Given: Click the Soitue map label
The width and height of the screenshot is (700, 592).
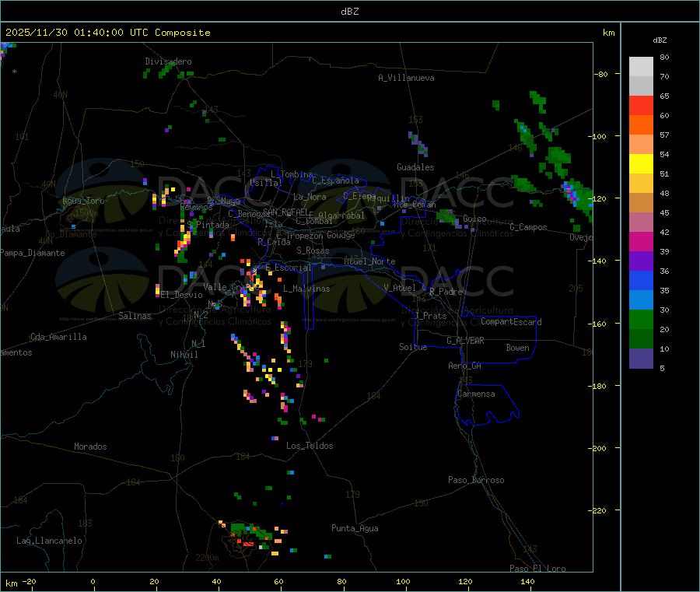Looking at the screenshot, I should pos(413,347).
